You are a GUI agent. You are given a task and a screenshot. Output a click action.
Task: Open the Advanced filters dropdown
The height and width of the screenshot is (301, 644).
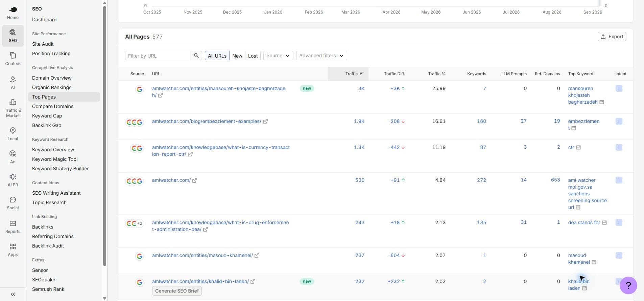click(x=321, y=56)
